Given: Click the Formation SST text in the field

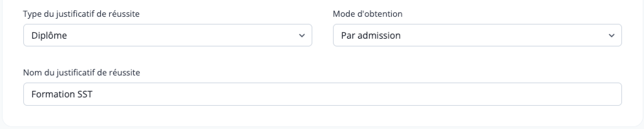Looking at the screenshot, I should (62, 94).
